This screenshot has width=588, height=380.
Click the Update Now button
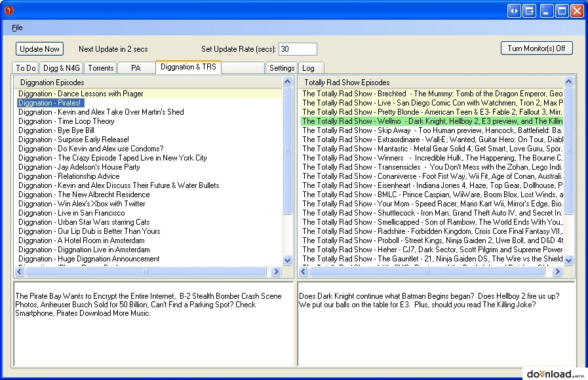pos(39,48)
